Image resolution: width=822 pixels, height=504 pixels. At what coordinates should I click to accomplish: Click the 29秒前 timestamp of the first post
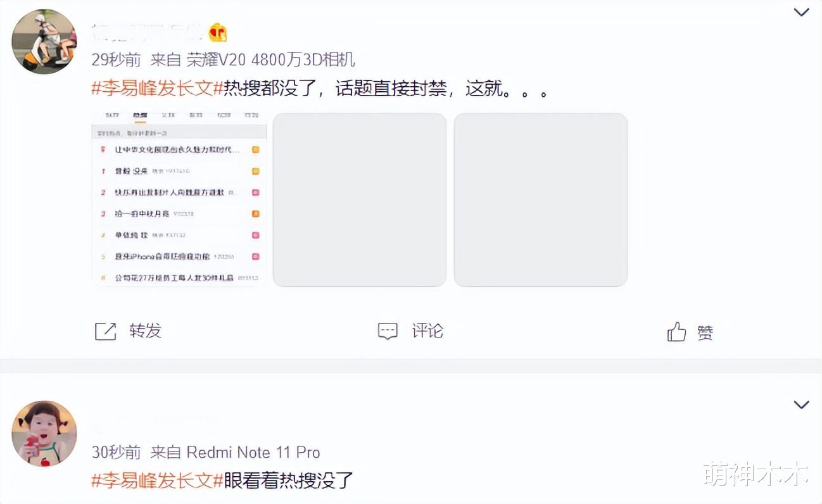pyautogui.click(x=117, y=60)
